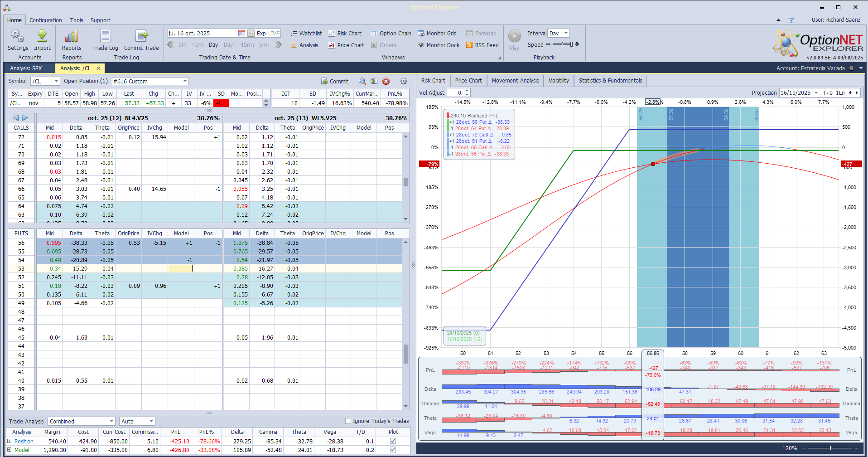
Task: Open the Analysis window from ribbon
Action: 304,45
